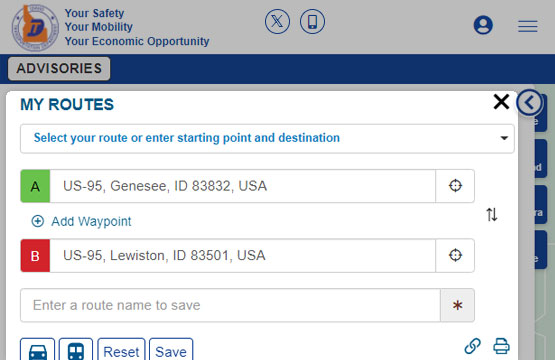Swap start and destination points
This screenshot has width=555, height=360.
click(492, 215)
